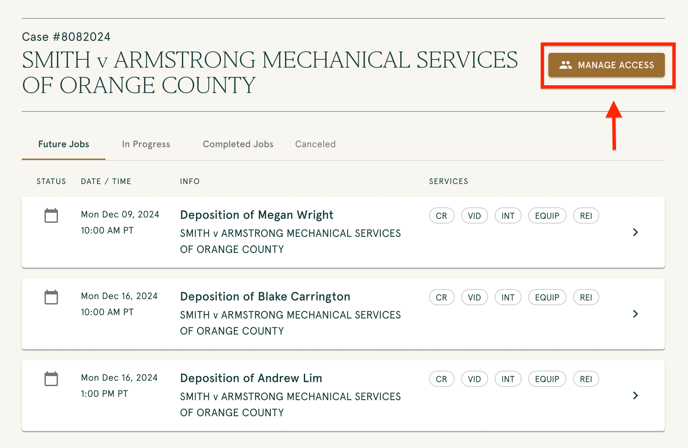Image resolution: width=688 pixels, height=448 pixels.
Task: Open the In Progress tab
Action: [146, 144]
